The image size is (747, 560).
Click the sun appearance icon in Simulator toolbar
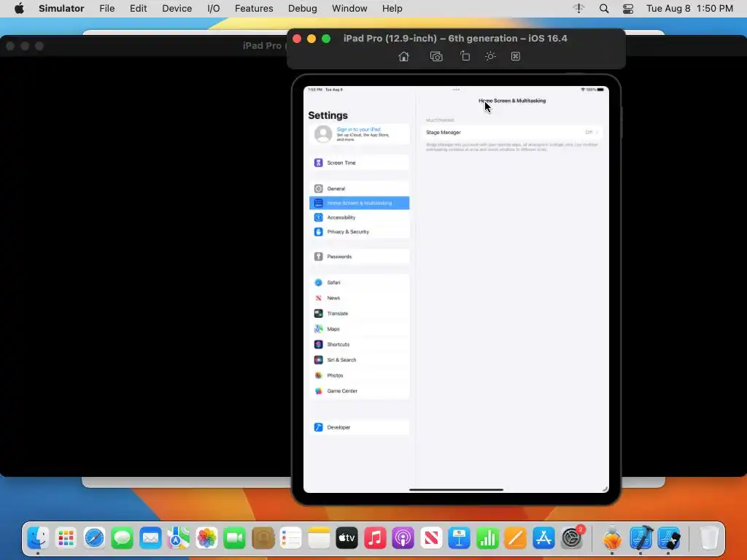pyautogui.click(x=490, y=56)
